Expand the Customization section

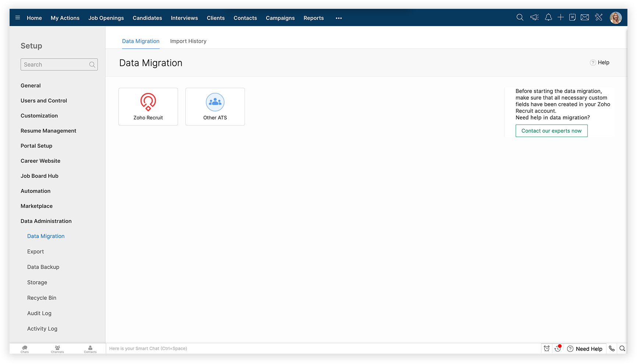pyautogui.click(x=39, y=116)
